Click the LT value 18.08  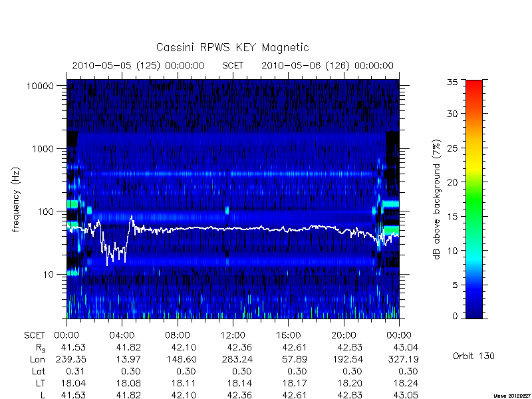coord(128,384)
